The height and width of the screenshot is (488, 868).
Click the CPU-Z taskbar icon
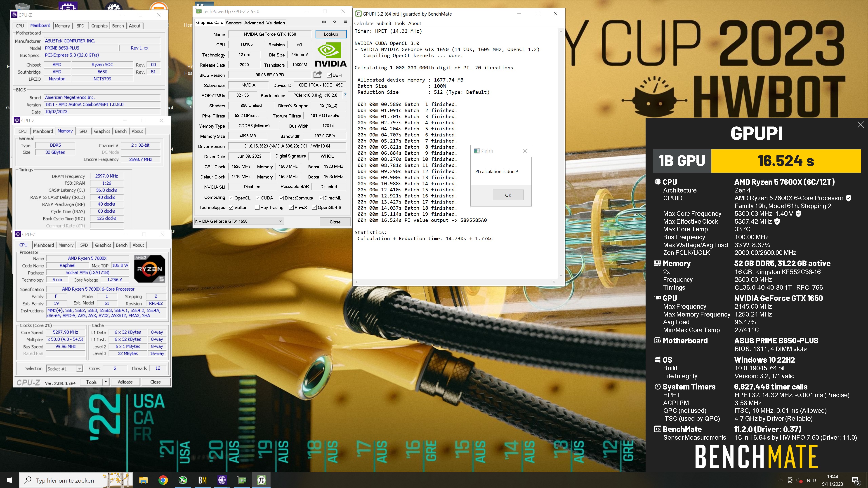(222, 480)
